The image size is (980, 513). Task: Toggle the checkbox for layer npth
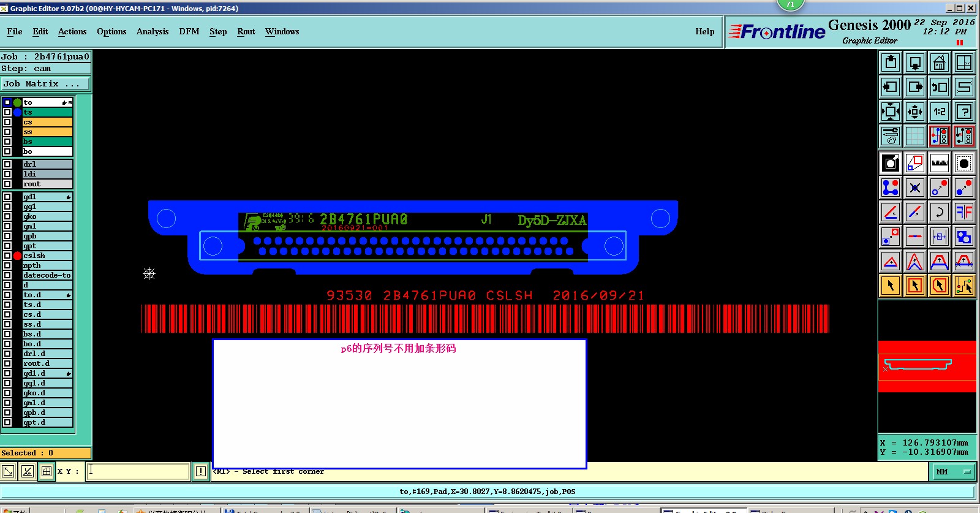[7, 265]
